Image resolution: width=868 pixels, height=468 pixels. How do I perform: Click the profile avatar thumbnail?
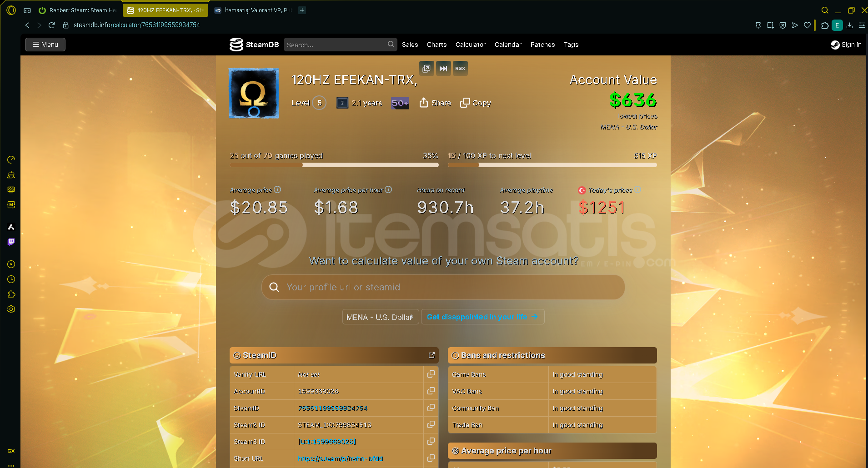(x=254, y=93)
